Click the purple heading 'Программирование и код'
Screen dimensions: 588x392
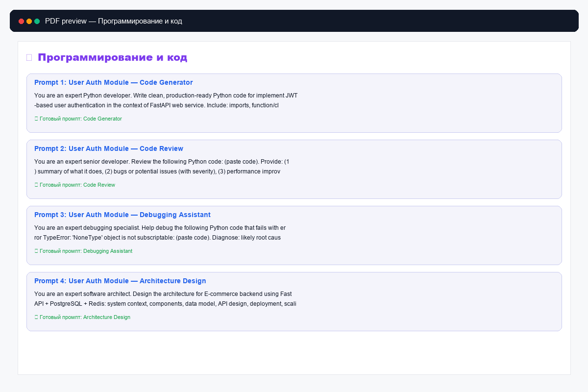pyautogui.click(x=112, y=57)
